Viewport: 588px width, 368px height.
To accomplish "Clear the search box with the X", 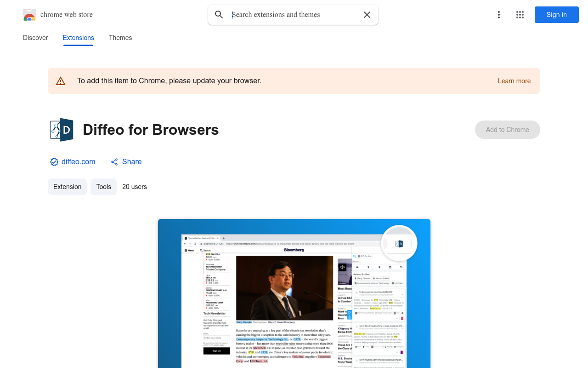I will [367, 15].
